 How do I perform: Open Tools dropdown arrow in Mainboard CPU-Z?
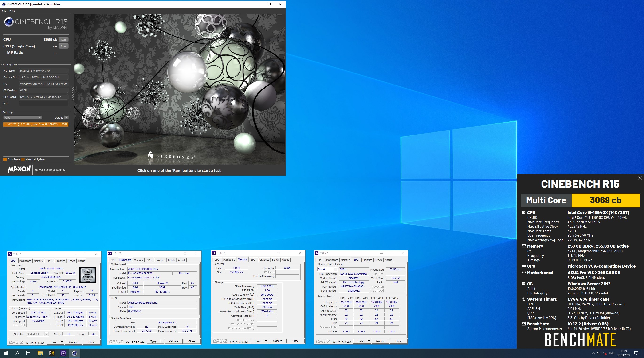tap(162, 341)
